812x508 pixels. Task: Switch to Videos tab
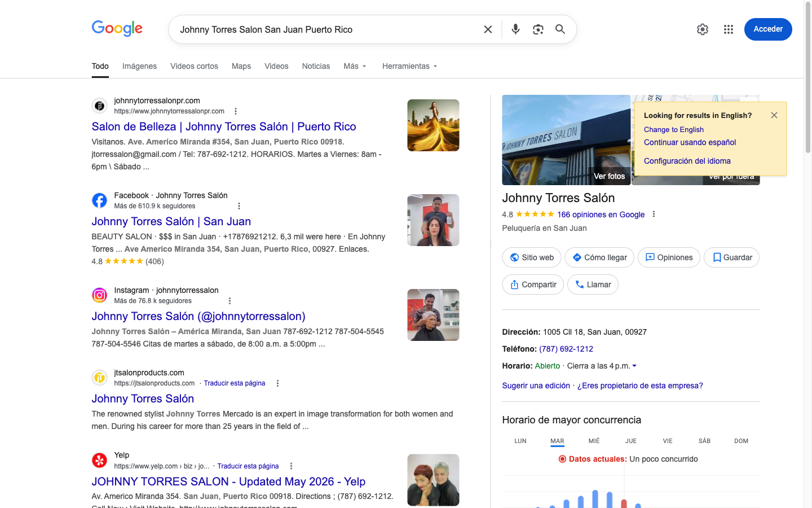click(x=276, y=66)
